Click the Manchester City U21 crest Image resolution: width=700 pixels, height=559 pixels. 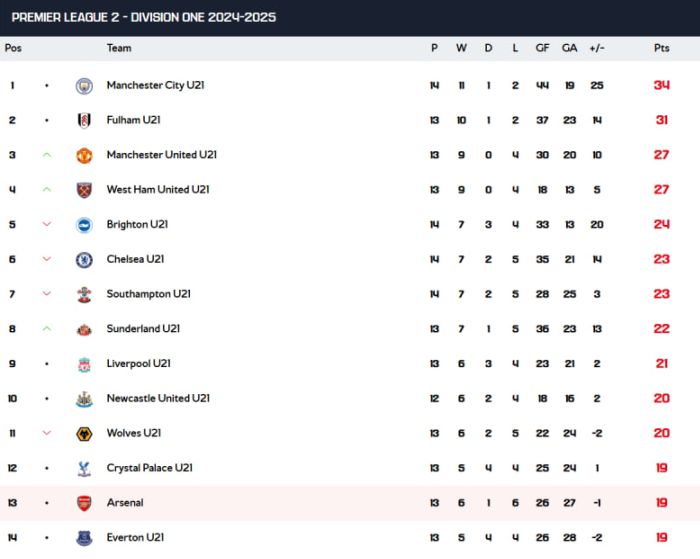(x=84, y=86)
